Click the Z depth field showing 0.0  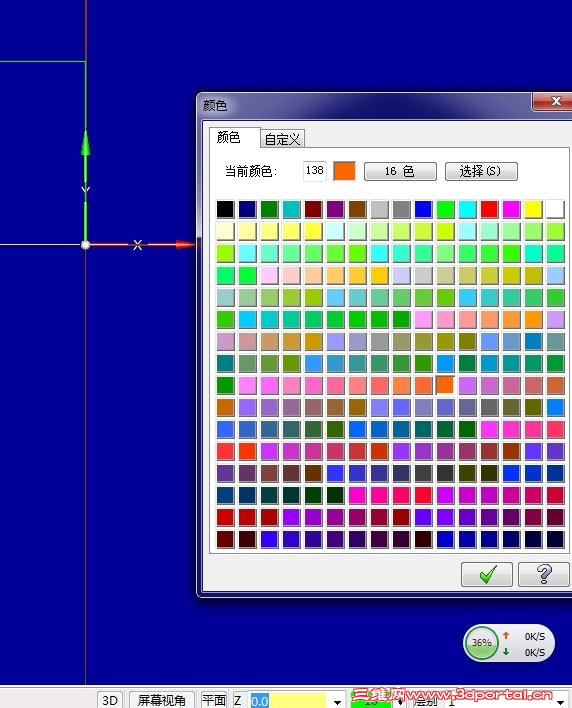288,701
